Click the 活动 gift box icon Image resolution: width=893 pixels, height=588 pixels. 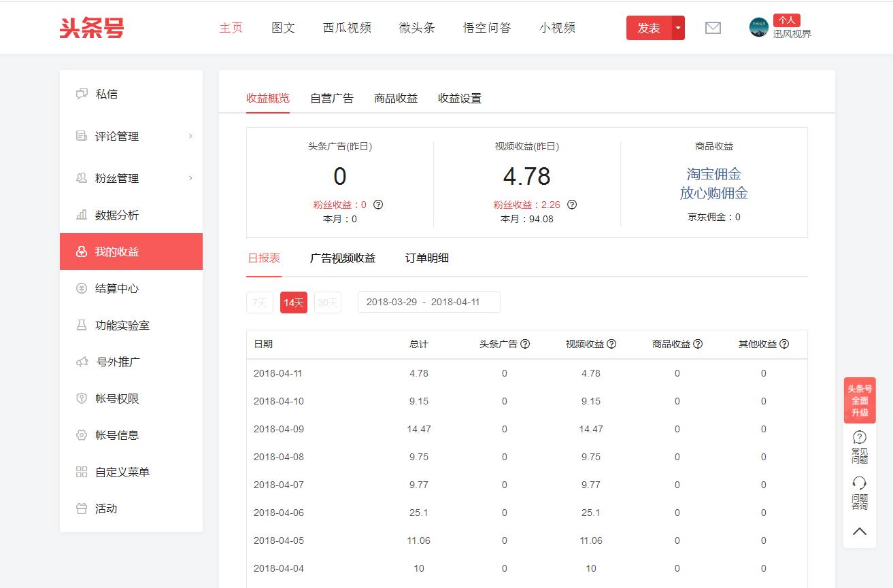(x=82, y=508)
